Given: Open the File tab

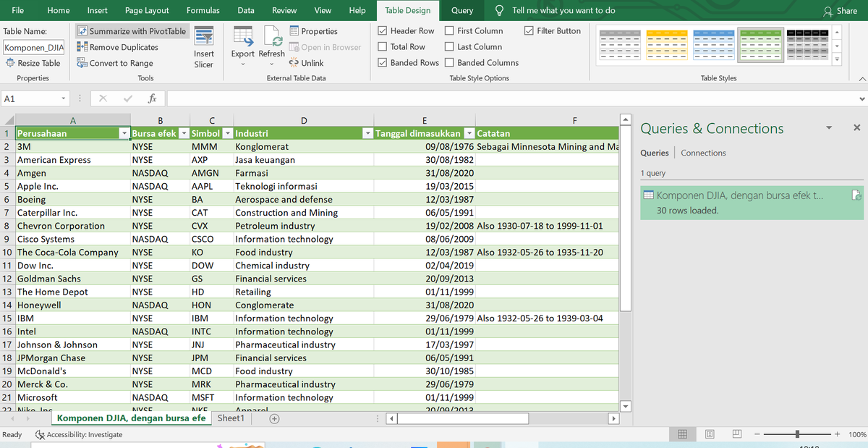Looking at the screenshot, I should tap(18, 10).
